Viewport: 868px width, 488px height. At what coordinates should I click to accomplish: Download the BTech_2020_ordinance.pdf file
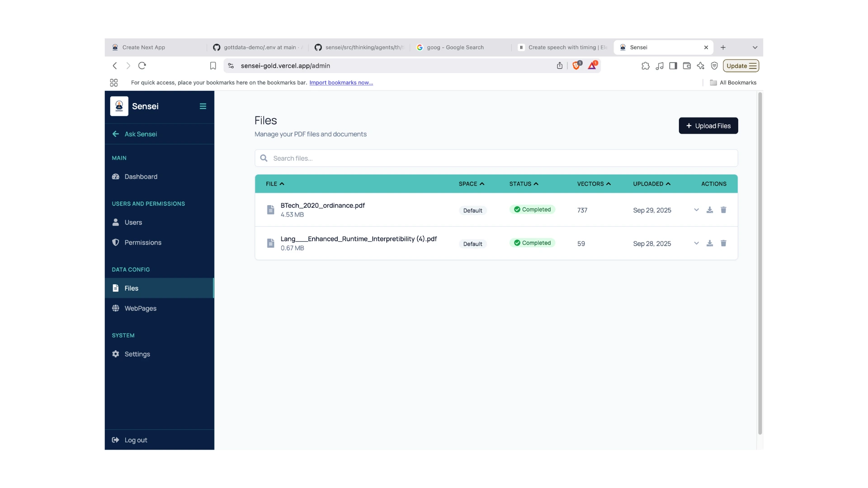710,210
